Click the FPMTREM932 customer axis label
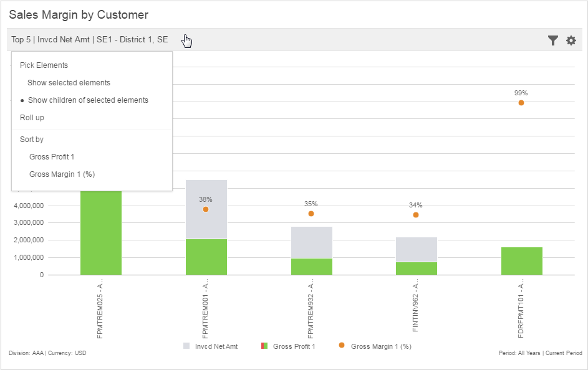 tap(311, 309)
